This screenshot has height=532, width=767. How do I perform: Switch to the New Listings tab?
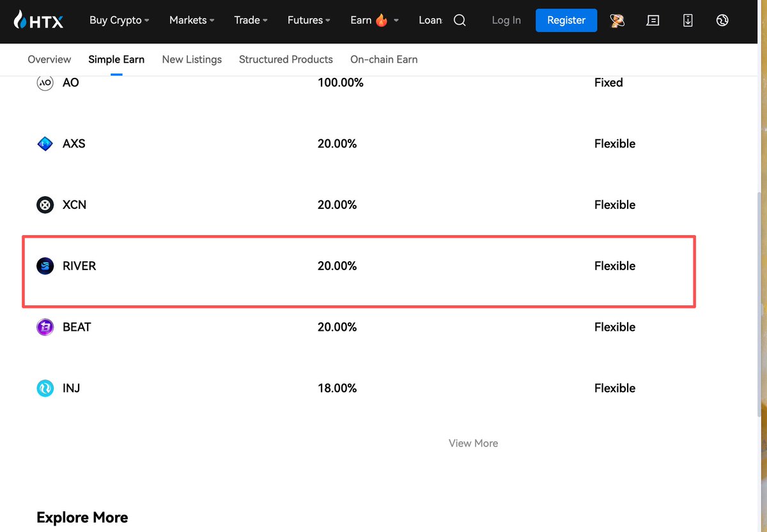192,59
